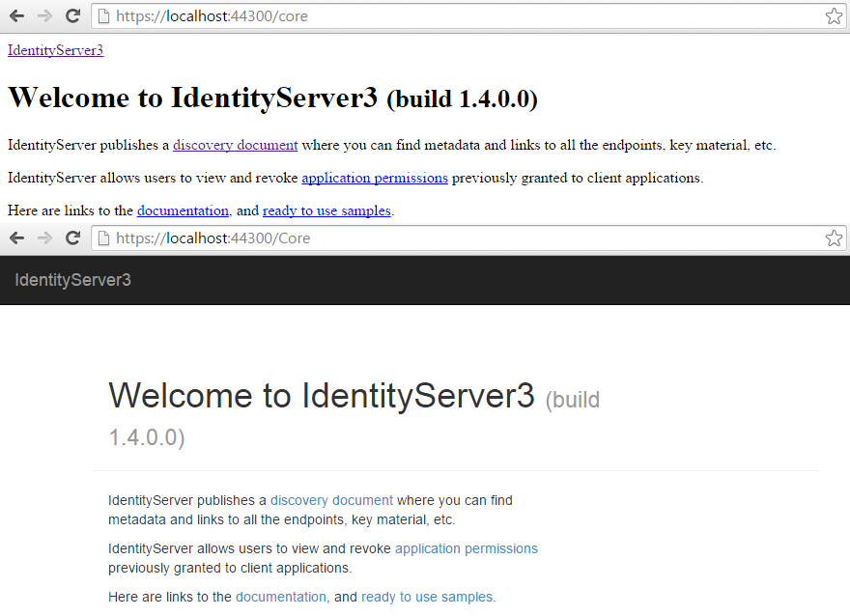Bookmark the page with the star in the top browser

coord(834,16)
